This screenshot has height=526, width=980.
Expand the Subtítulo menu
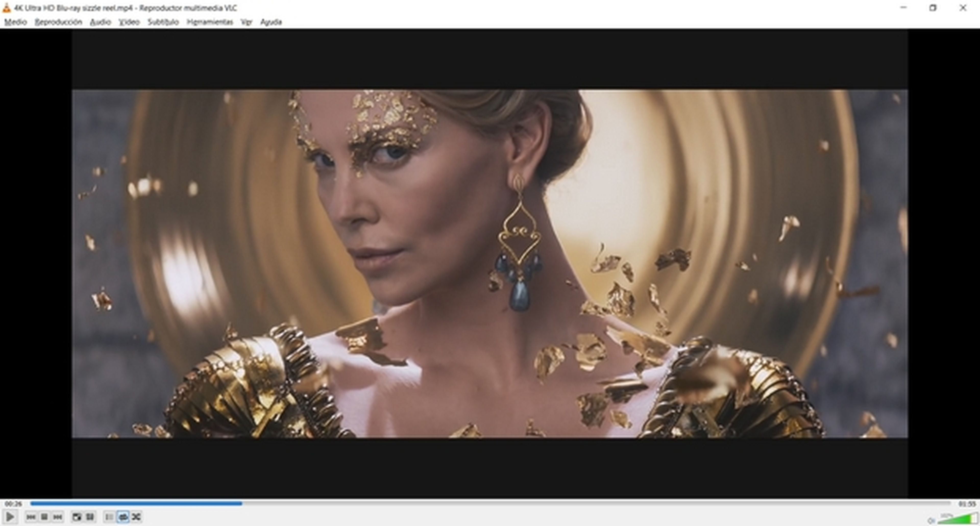click(x=163, y=22)
